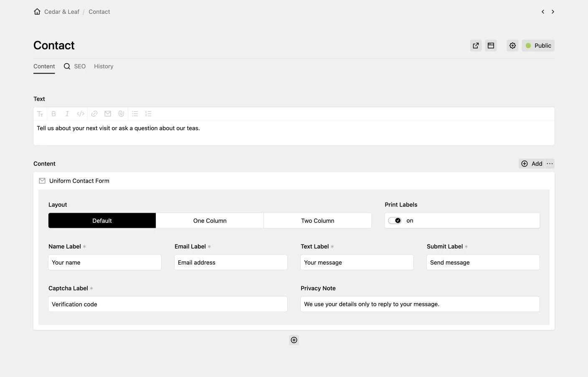
Task: Click the Add block button
Action: tap(532, 164)
